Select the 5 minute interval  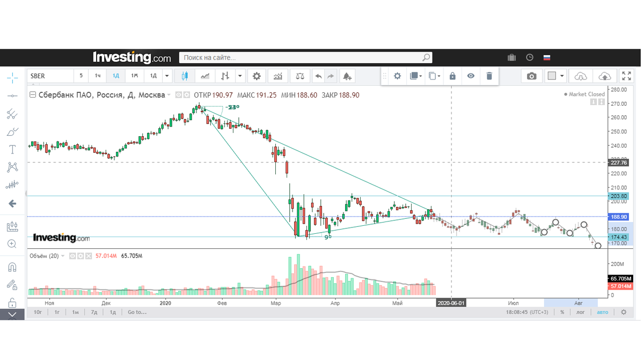click(81, 76)
